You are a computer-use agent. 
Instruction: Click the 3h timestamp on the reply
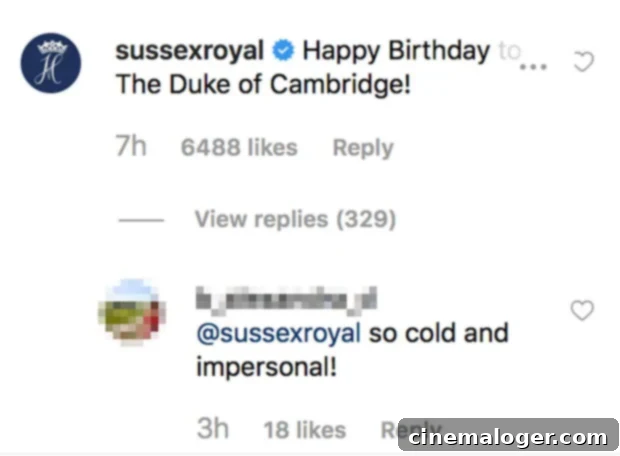[x=213, y=428]
